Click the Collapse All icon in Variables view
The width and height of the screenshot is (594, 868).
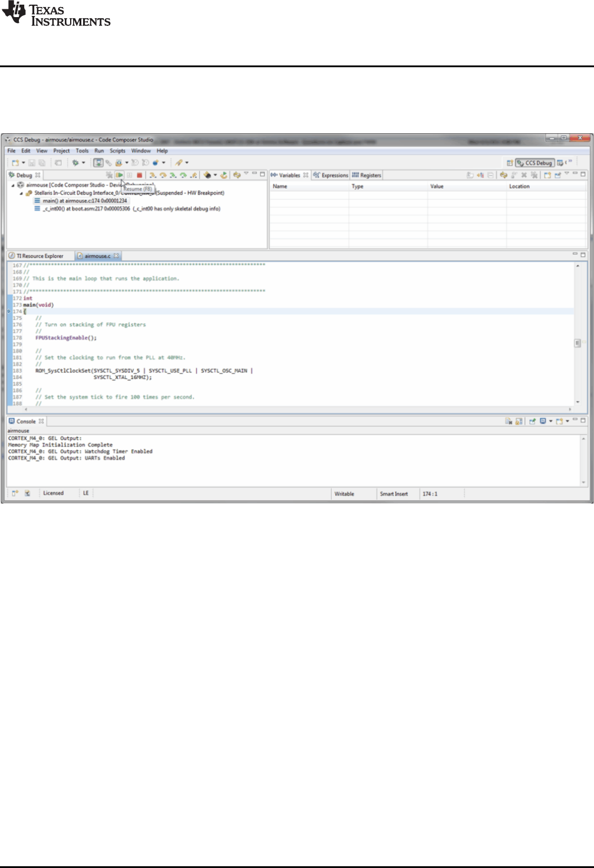pos(490,175)
